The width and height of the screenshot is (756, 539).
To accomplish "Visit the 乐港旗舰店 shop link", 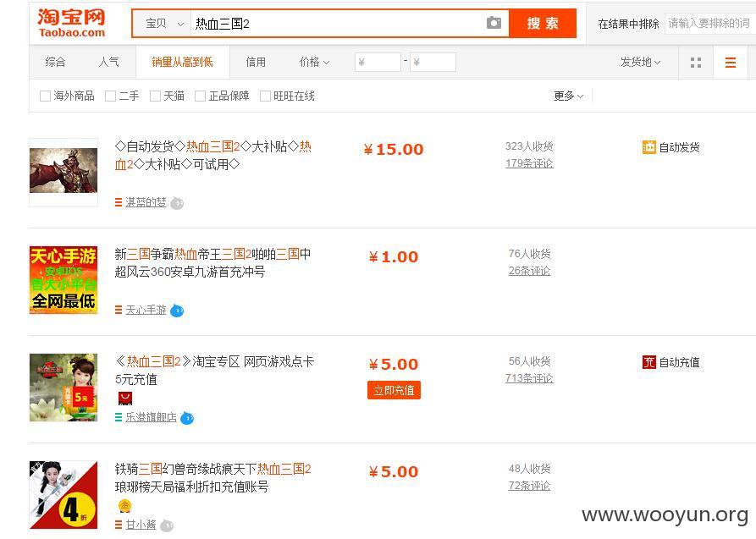I will [151, 417].
